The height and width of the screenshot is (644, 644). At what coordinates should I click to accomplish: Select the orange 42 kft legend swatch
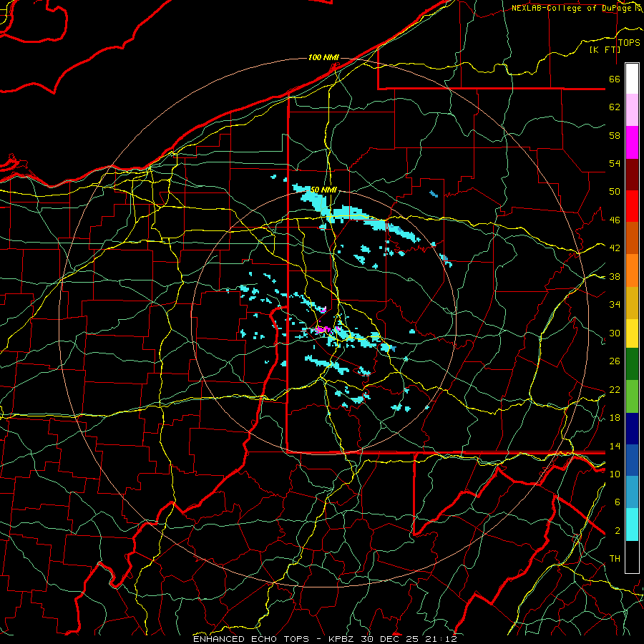pyautogui.click(x=632, y=270)
